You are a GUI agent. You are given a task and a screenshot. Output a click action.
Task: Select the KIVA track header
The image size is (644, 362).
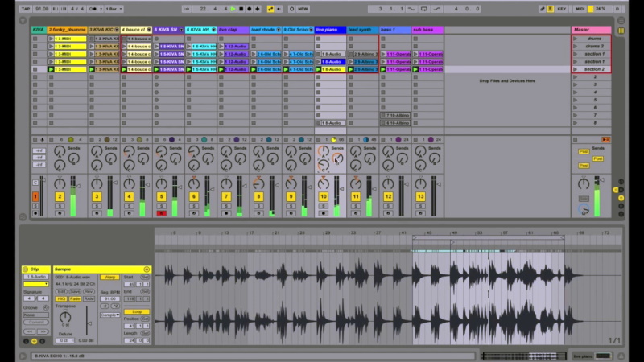[39, 30]
